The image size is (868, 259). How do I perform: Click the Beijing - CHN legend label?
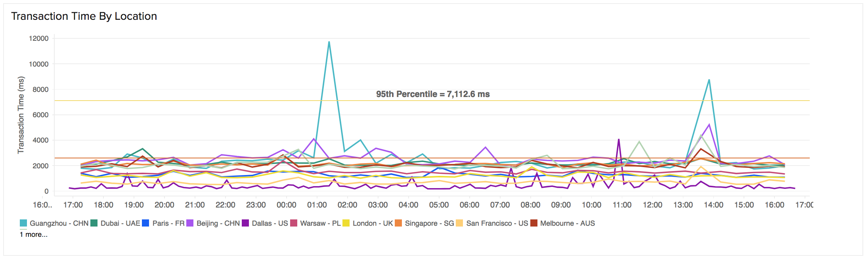point(218,223)
